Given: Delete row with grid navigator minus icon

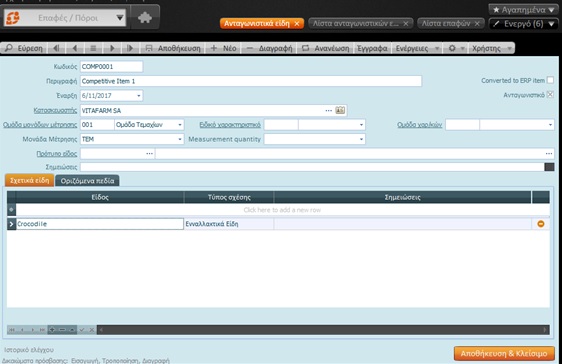Looking at the screenshot, I should tap(62, 330).
